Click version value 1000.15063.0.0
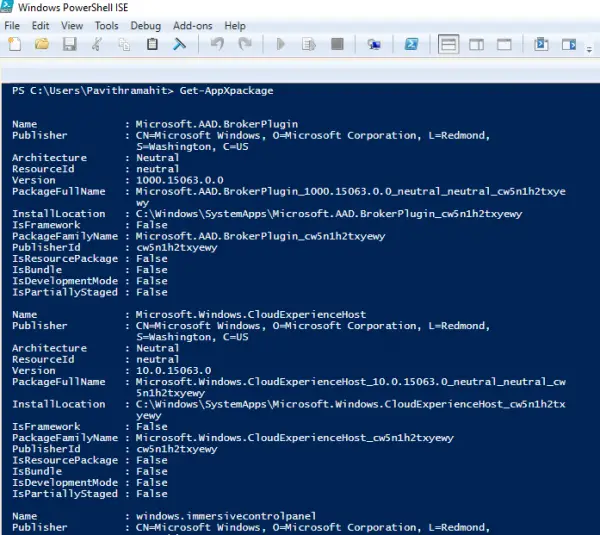600x535 pixels. (180, 180)
